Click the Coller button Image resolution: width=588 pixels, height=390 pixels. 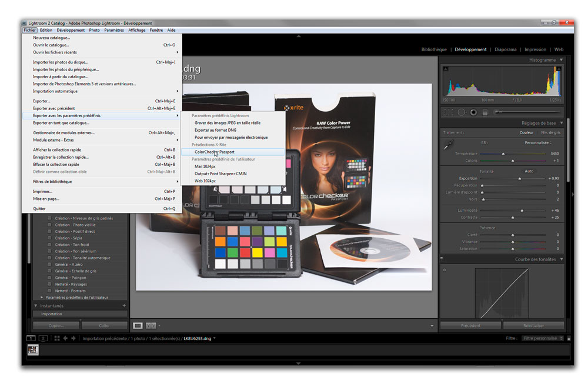104,325
